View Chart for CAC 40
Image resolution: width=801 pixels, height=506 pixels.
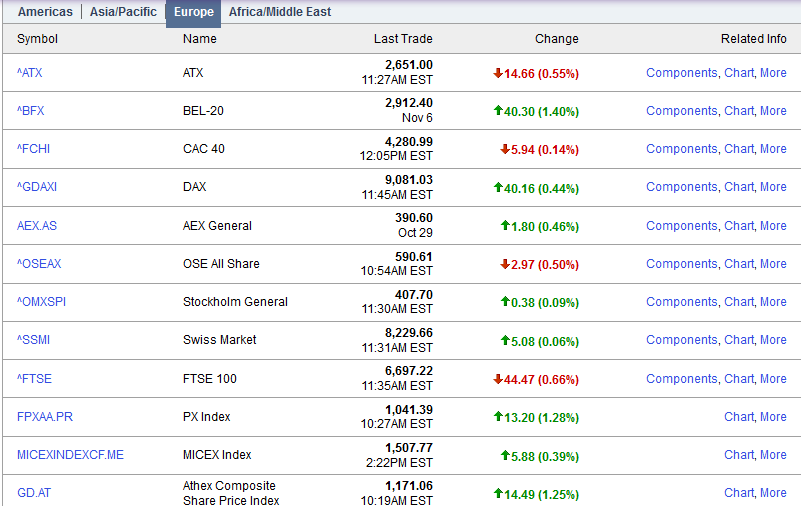point(739,149)
